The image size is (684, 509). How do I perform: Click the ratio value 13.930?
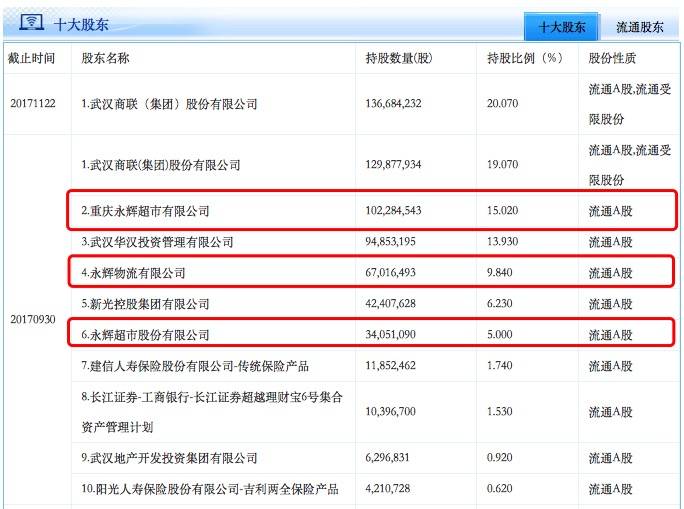coord(503,242)
